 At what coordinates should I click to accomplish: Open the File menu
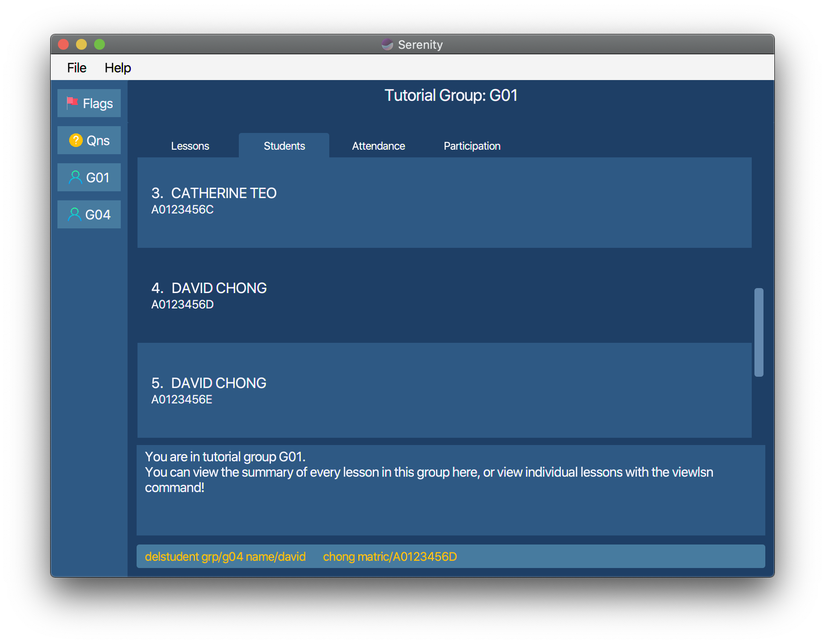click(x=76, y=67)
